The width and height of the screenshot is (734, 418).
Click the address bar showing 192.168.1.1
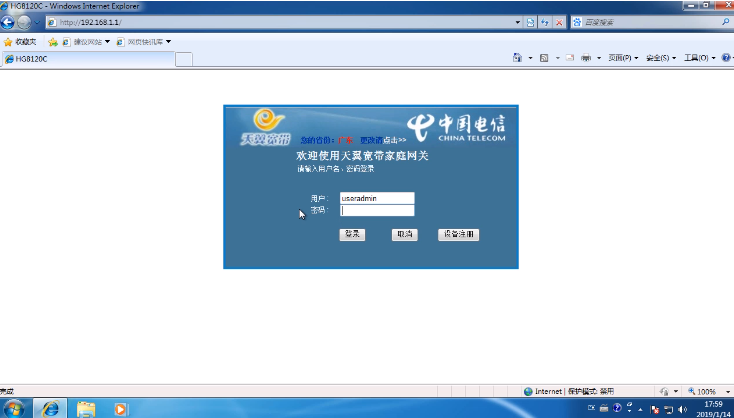pos(282,22)
